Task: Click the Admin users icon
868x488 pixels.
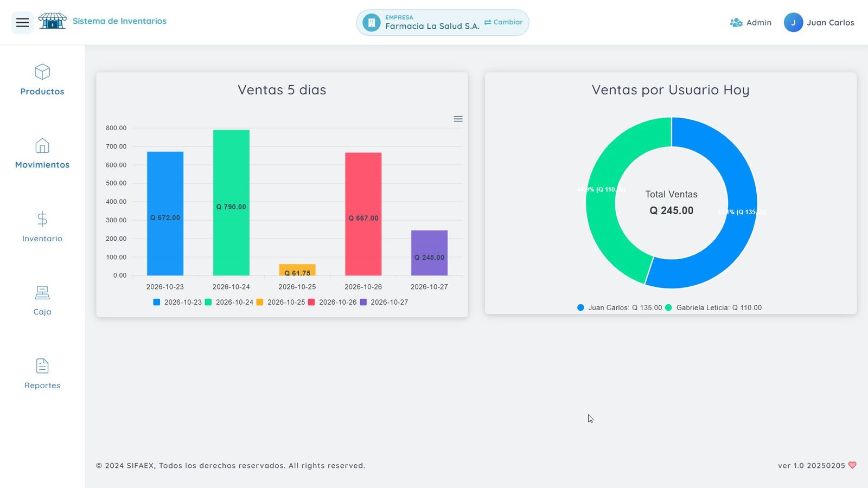Action: tap(736, 23)
